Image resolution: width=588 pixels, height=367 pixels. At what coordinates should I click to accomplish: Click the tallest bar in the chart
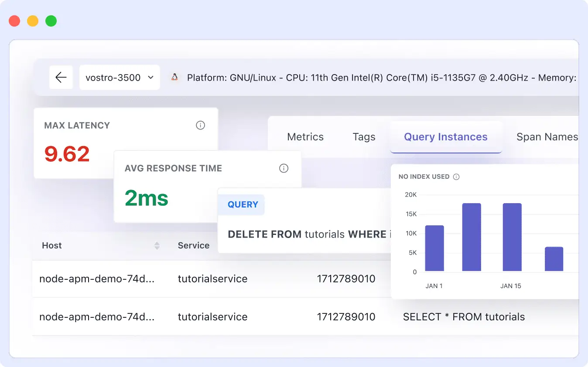click(x=472, y=237)
